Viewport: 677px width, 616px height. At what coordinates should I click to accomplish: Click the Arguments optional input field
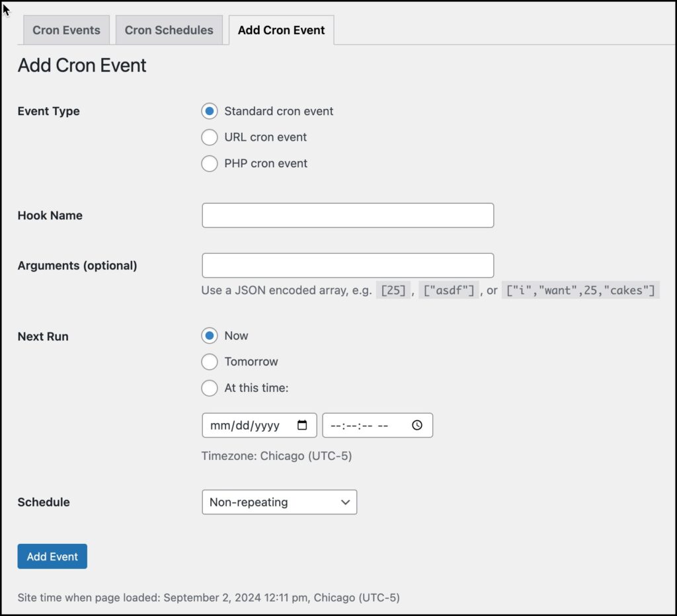click(x=347, y=265)
